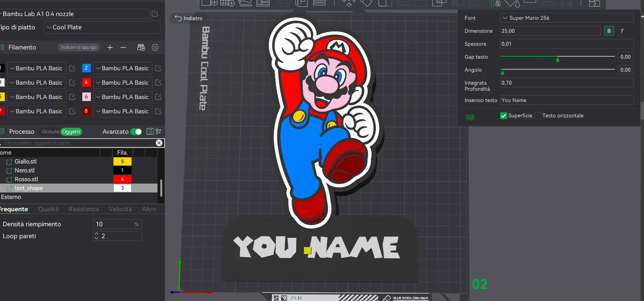The height and width of the screenshot is (301, 644).
Task: Toggle italic text style button
Action: 622,31
